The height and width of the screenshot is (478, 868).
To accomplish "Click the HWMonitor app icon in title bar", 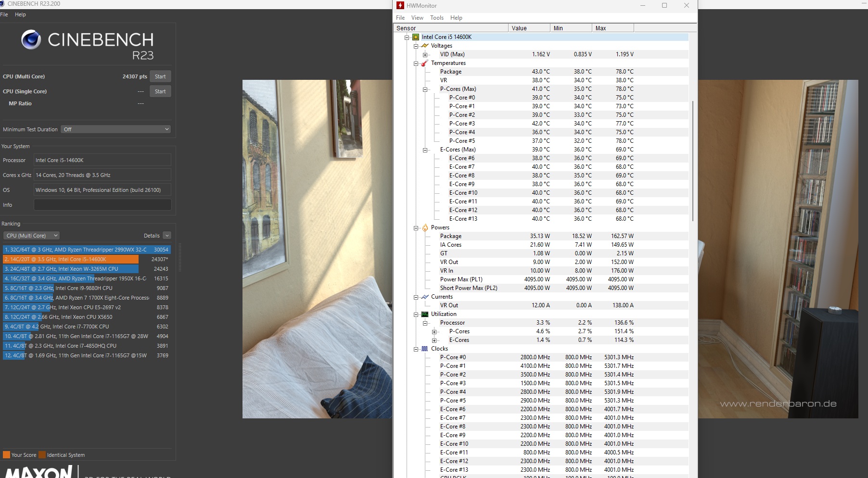I will pyautogui.click(x=400, y=5).
